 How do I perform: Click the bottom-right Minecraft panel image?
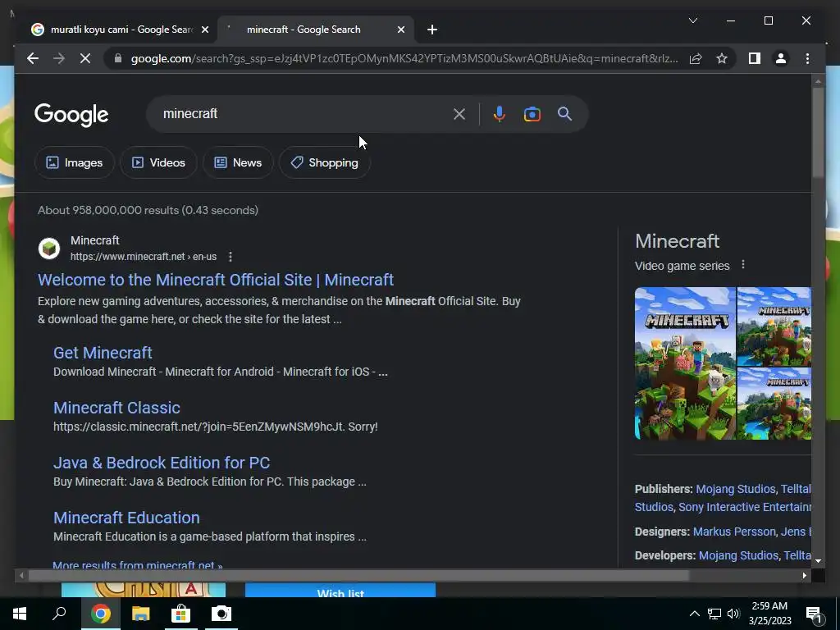click(774, 404)
